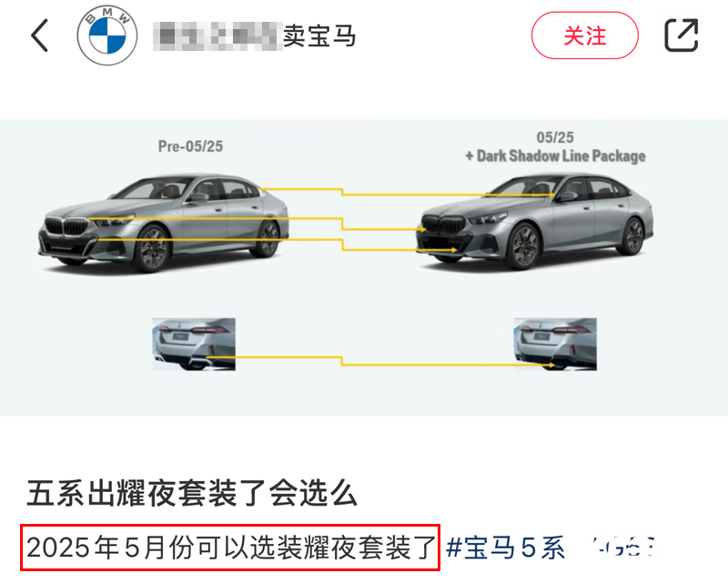The width and height of the screenshot is (728, 583).
Task: Open the left rear bumper thumbnail
Action: pos(194,344)
